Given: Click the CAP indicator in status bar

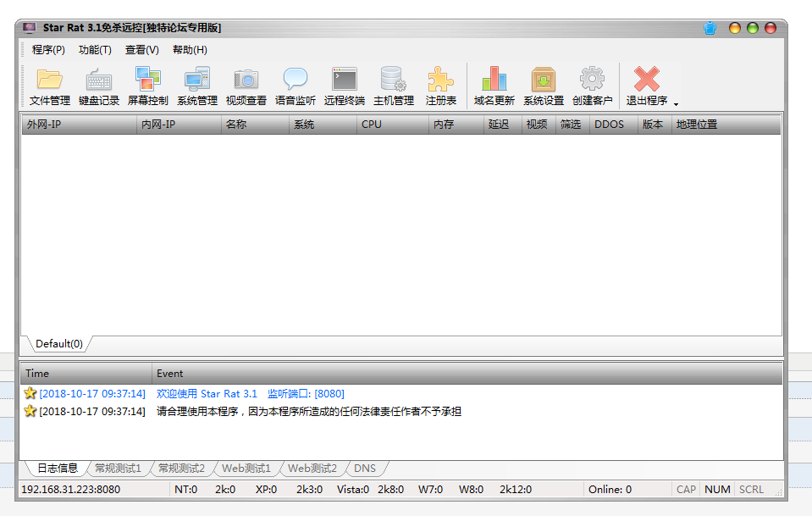Looking at the screenshot, I should click(x=686, y=490).
